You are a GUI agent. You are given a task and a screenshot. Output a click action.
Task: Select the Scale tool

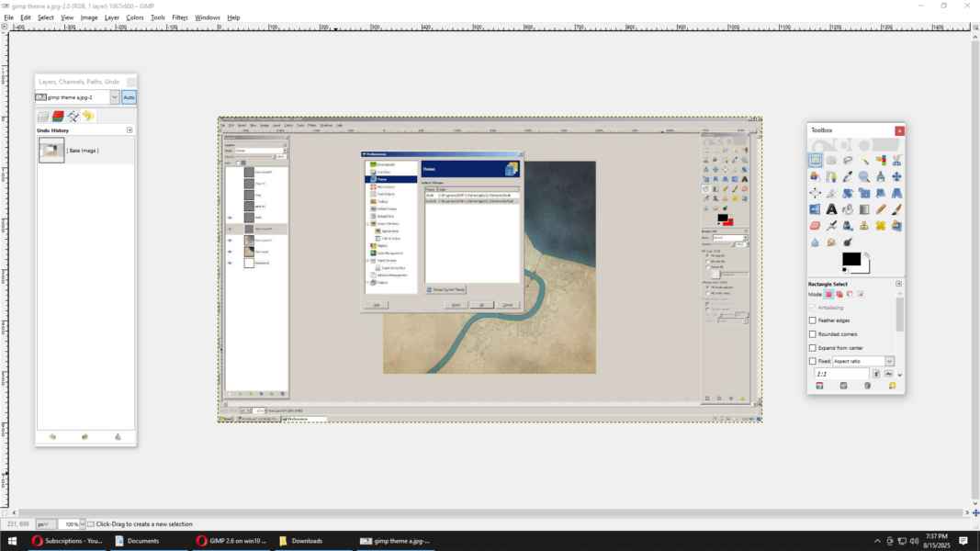coord(863,193)
